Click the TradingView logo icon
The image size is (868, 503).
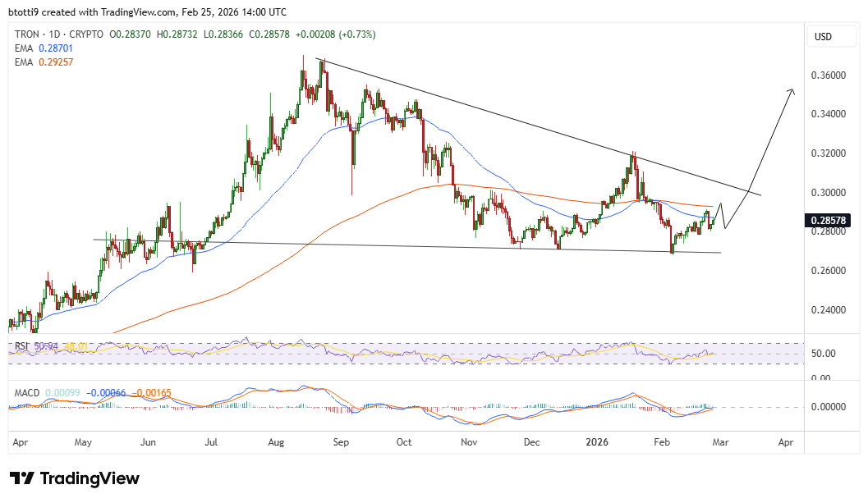click(22, 478)
